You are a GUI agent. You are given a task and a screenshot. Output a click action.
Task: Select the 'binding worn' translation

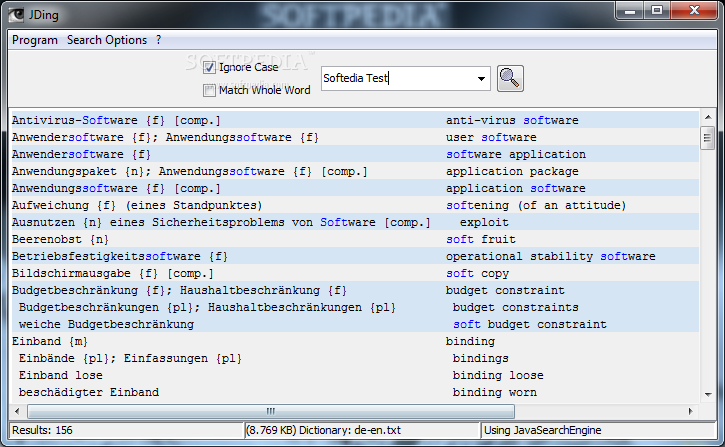[x=495, y=392]
